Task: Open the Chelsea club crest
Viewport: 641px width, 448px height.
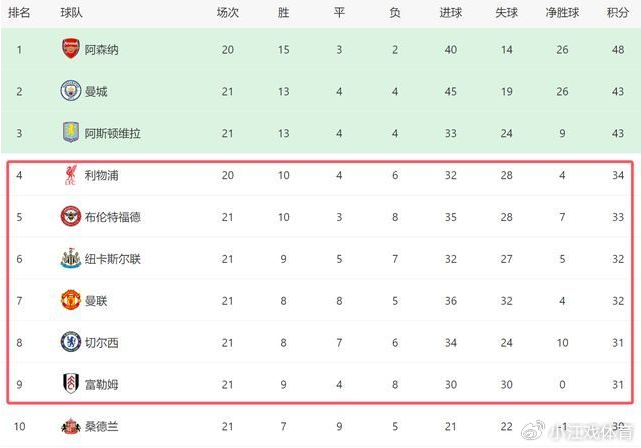Action: 70,343
